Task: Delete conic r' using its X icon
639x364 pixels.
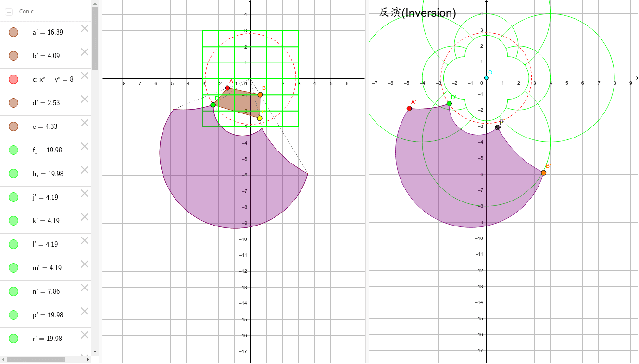Action: 85,335
